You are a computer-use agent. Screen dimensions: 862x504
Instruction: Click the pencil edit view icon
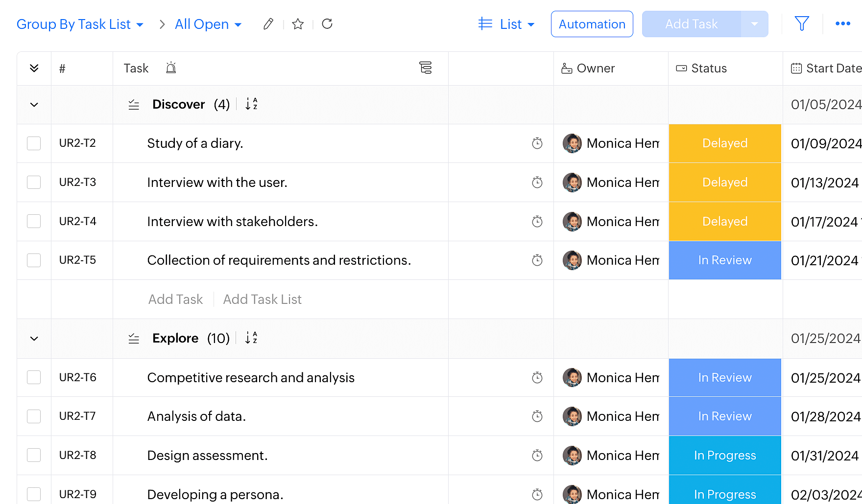click(x=268, y=24)
